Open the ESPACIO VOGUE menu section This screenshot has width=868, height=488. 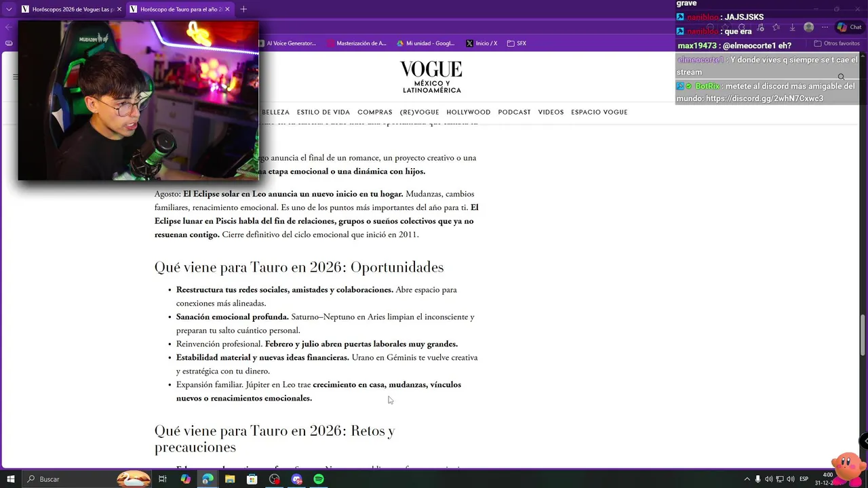(599, 112)
